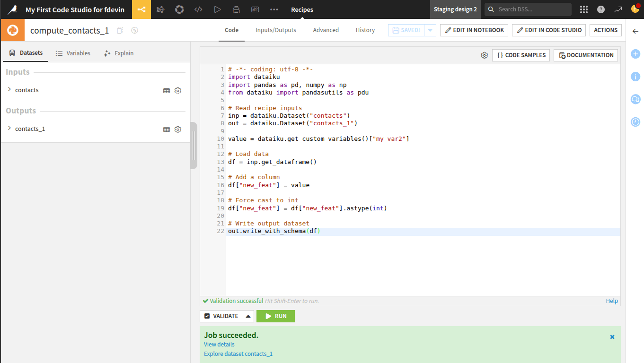Click the lifebuoy-shaped icon in top navigation
644x363 pixels.
[179, 9]
